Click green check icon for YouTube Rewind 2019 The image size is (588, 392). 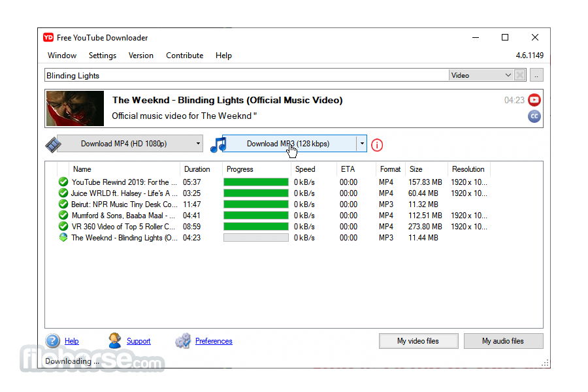[x=63, y=182]
